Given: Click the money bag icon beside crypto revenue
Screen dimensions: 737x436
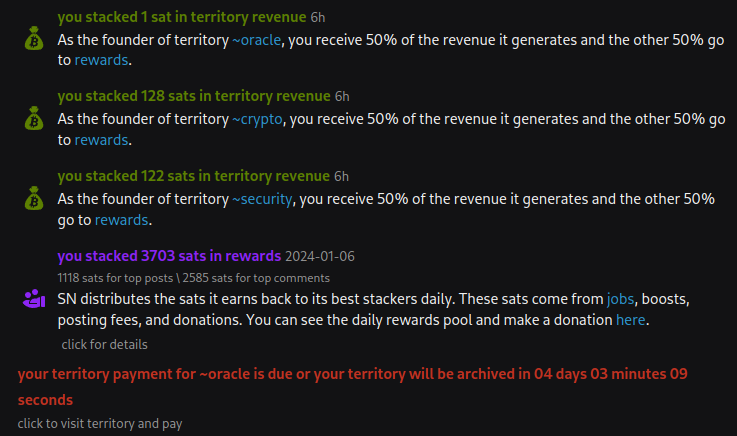Looking at the screenshot, I should click(34, 119).
